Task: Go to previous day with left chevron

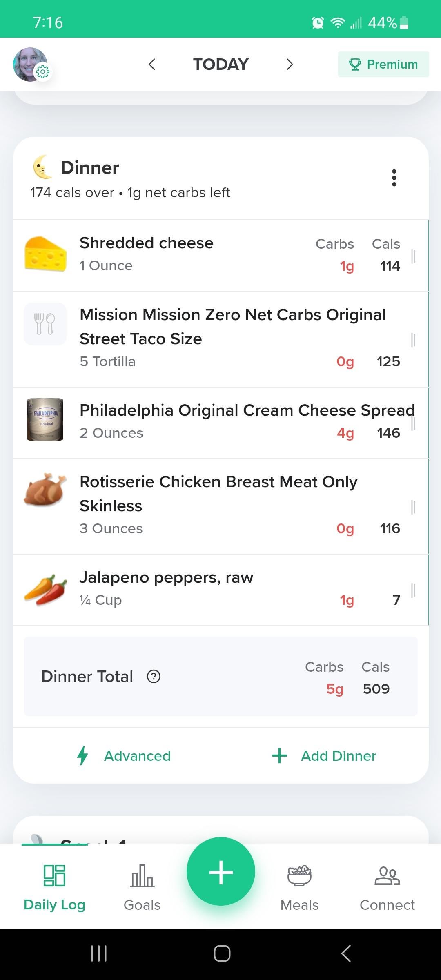Action: [x=152, y=64]
